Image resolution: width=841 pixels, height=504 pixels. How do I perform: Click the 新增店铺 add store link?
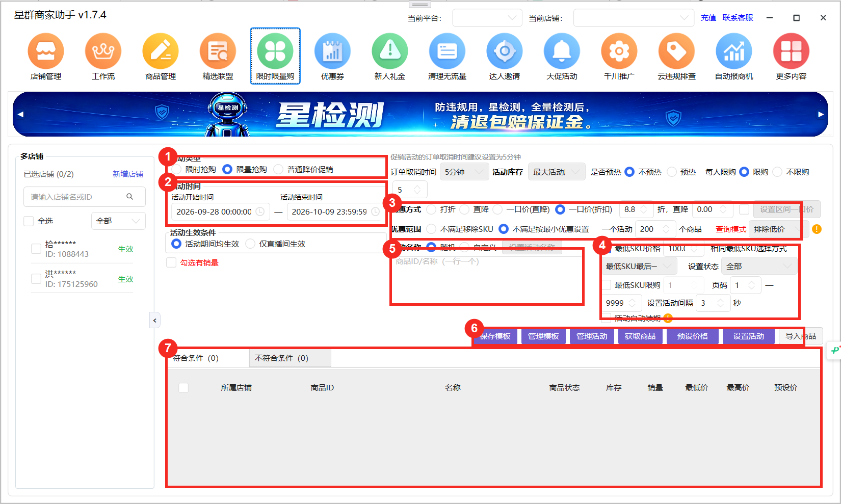(128, 174)
